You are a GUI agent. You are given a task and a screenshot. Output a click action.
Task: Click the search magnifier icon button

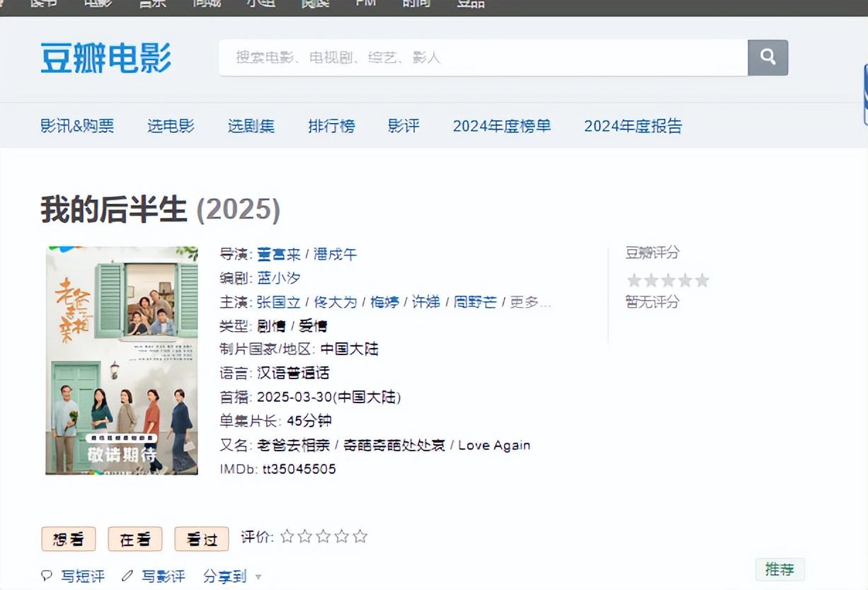click(768, 57)
